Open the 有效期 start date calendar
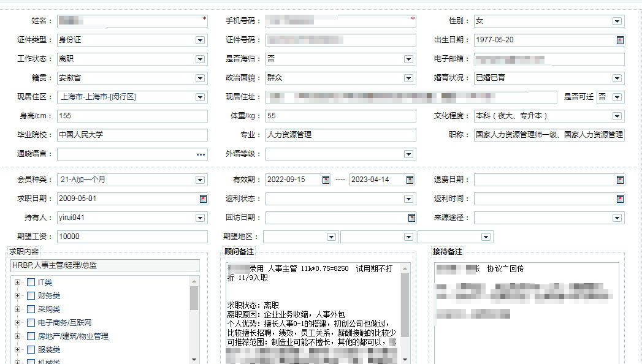This screenshot has width=642, height=364. pyautogui.click(x=326, y=180)
